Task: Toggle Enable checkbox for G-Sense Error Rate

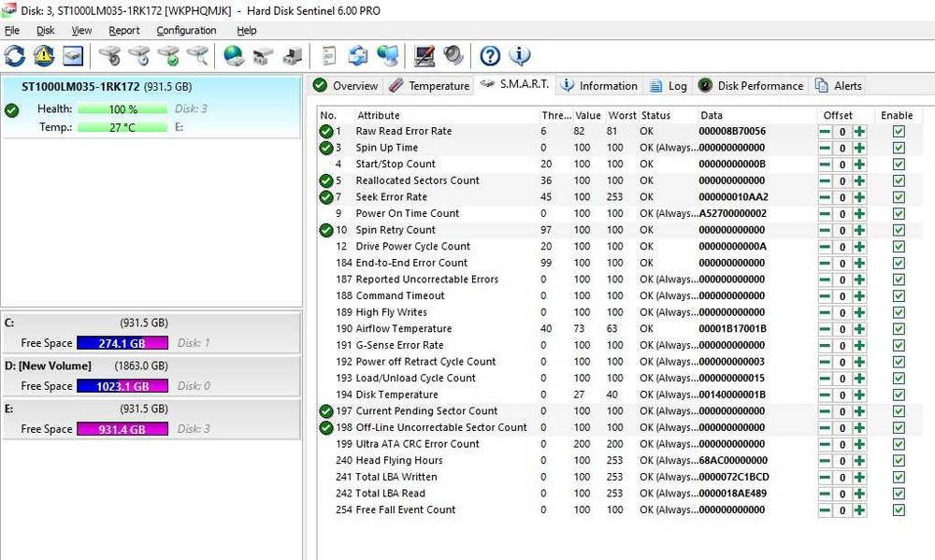Action: click(899, 345)
